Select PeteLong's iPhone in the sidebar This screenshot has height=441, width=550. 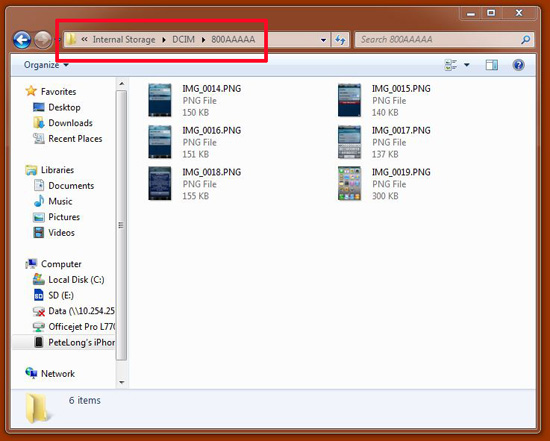pos(74,342)
